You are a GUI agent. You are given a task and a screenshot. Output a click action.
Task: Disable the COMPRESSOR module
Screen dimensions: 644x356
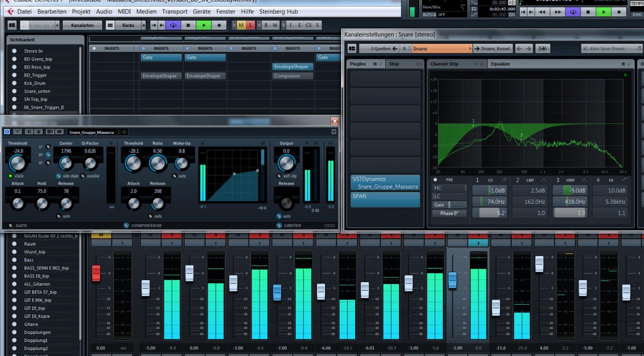click(x=126, y=225)
